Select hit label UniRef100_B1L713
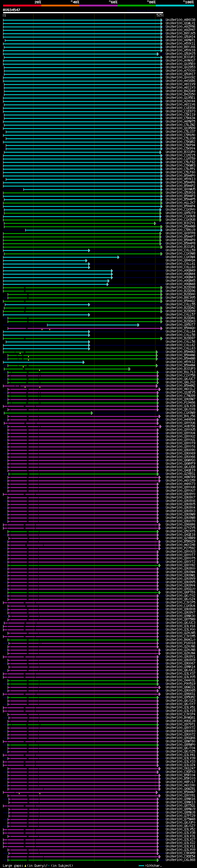 (180, 372)
